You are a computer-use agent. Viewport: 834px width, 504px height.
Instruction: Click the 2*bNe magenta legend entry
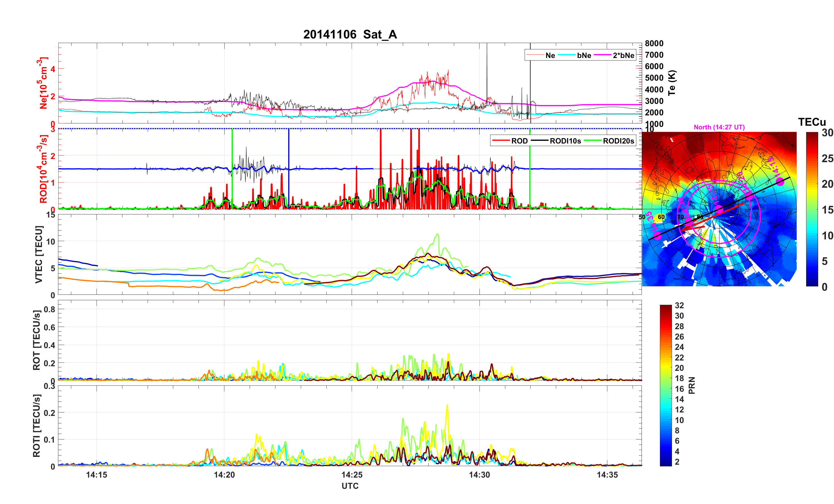[623, 55]
